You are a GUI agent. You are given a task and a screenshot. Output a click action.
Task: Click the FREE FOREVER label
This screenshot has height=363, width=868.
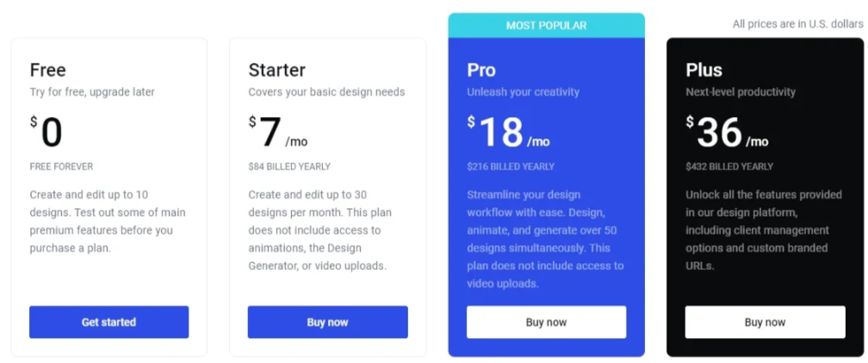(61, 166)
